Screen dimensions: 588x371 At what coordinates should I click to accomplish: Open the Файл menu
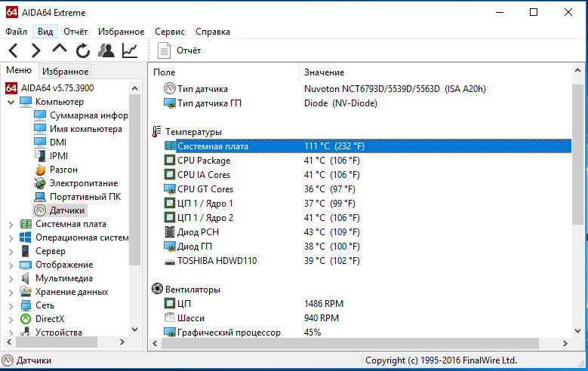pyautogui.click(x=16, y=32)
